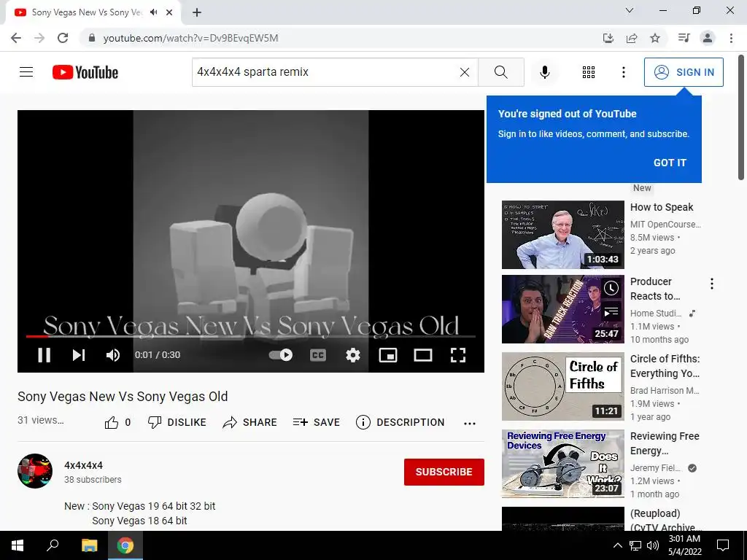This screenshot has height=560, width=747.
Task: Open the YouTube hamburger guide menu
Action: click(x=26, y=72)
